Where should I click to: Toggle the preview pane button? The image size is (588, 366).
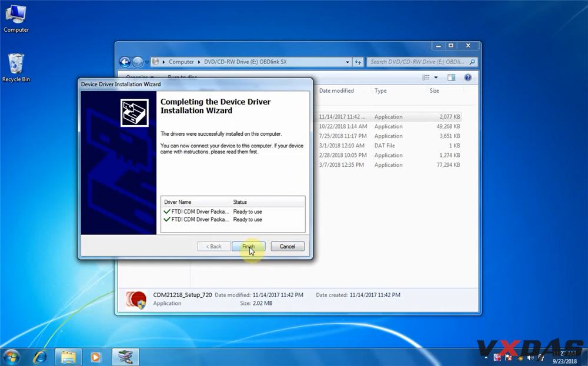pyautogui.click(x=451, y=78)
